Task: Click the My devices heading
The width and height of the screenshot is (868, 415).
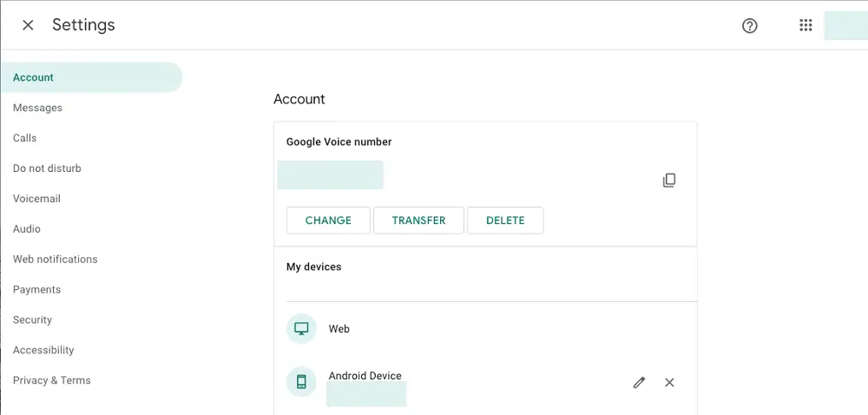Action: point(314,267)
